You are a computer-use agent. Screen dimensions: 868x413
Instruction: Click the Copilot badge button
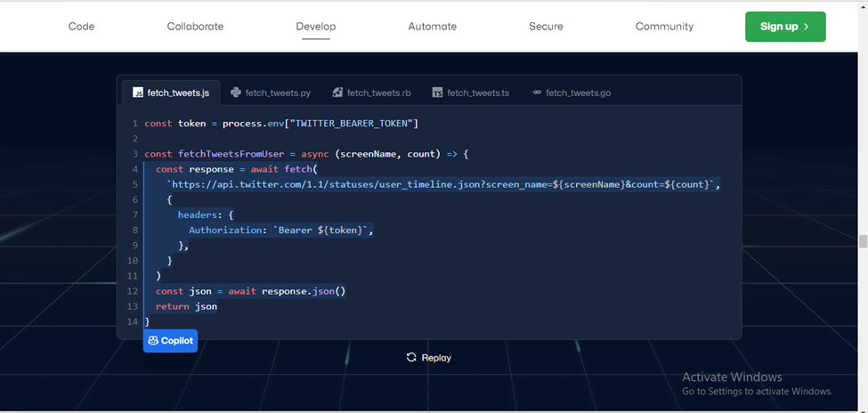coord(170,341)
